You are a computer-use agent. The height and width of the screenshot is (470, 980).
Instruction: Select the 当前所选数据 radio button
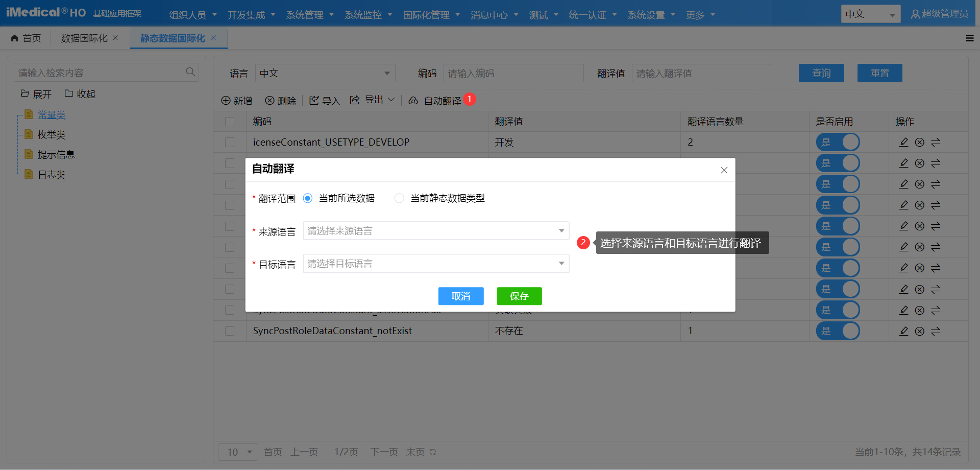(307, 198)
